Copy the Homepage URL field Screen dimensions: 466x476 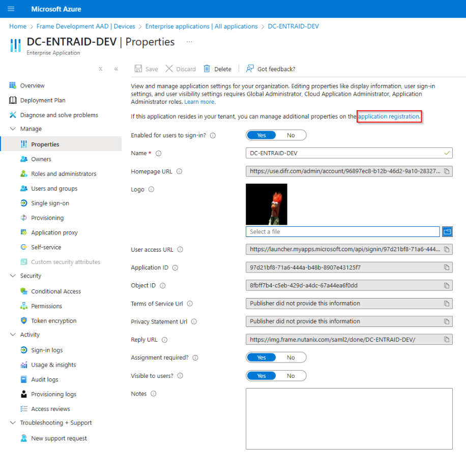[x=446, y=171]
